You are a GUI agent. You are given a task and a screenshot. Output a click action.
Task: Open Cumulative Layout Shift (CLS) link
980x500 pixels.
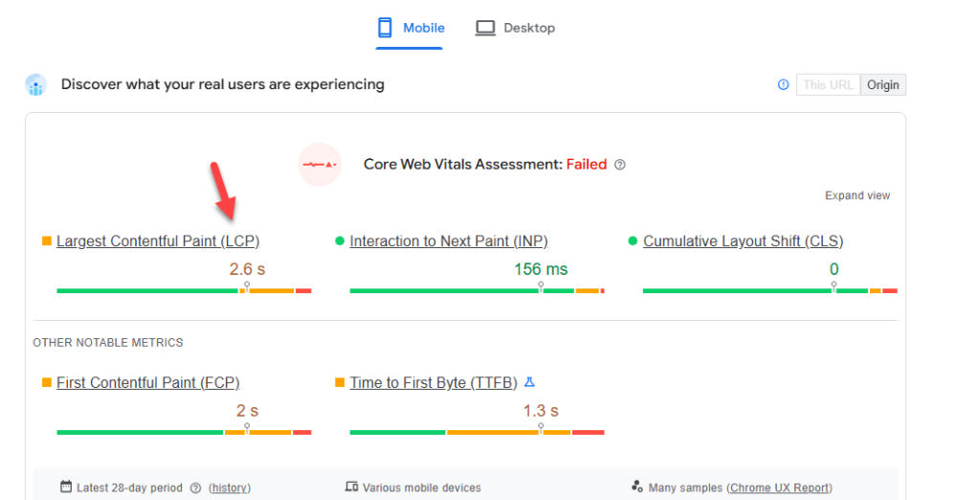743,241
